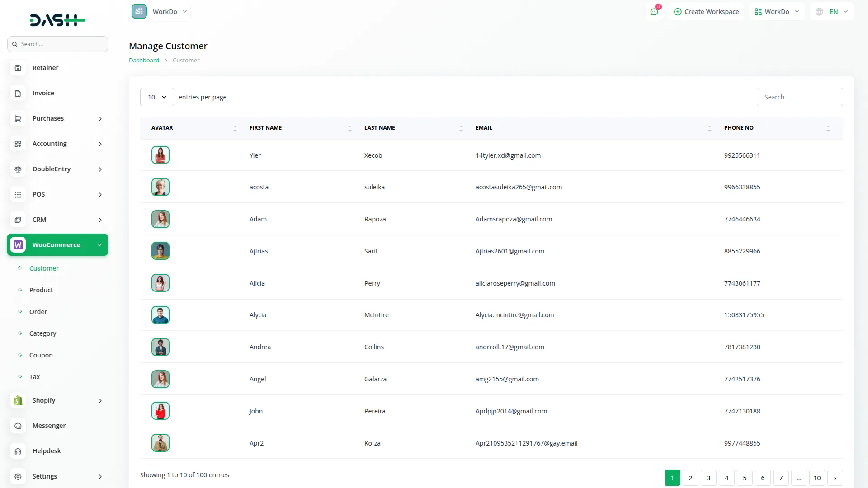Viewport: 868px width, 488px height.
Task: Open the Messenger chat icon
Action: (18, 426)
